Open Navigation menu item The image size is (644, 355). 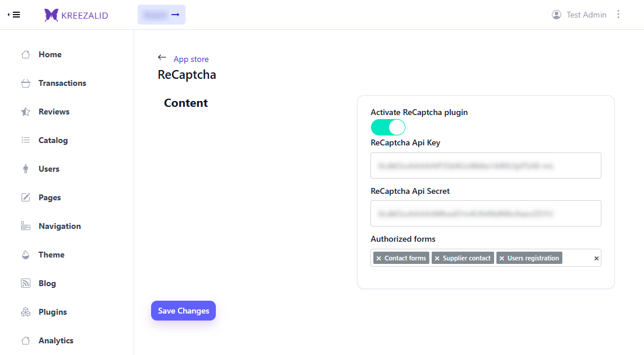click(60, 226)
